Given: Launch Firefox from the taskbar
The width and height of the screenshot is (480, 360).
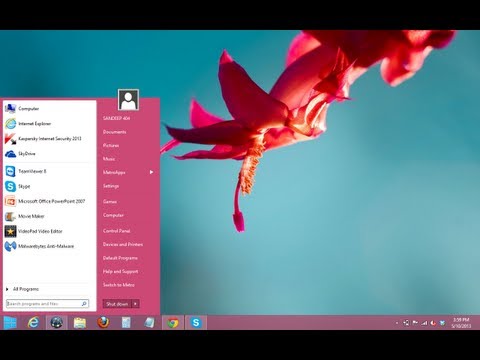Looking at the screenshot, I should click(x=103, y=323).
